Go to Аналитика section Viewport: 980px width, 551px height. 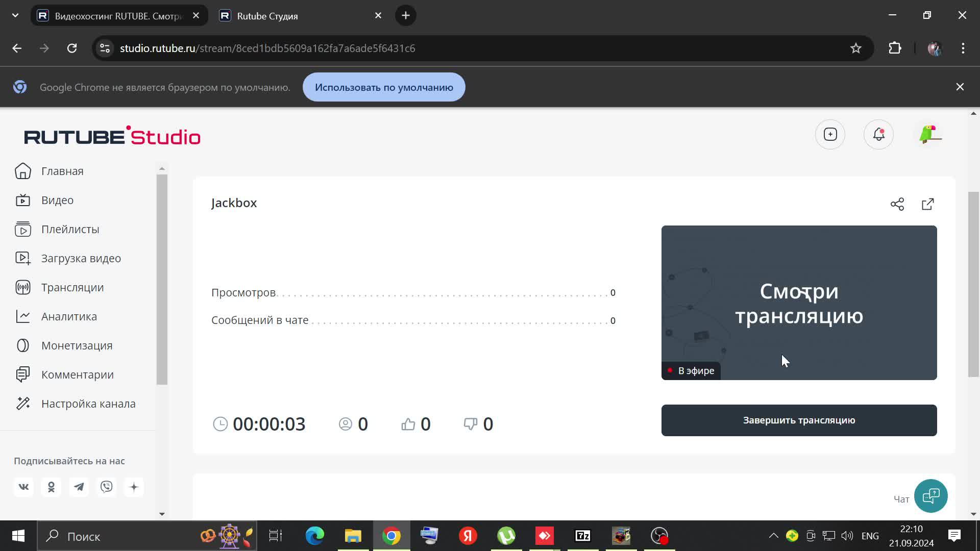click(x=69, y=316)
